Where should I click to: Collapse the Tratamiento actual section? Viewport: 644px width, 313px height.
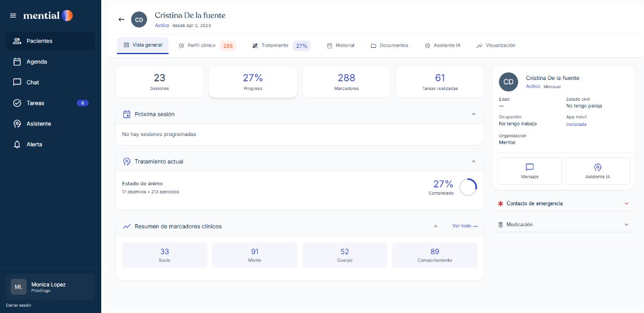pos(473,162)
